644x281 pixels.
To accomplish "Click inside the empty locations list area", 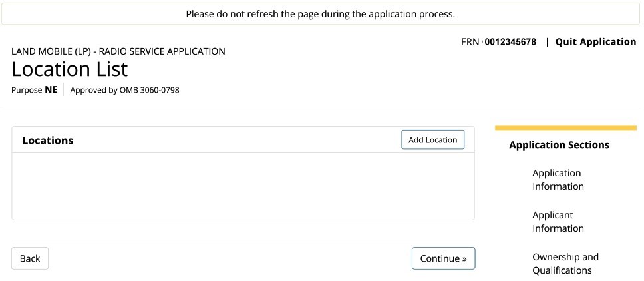I will [243, 186].
